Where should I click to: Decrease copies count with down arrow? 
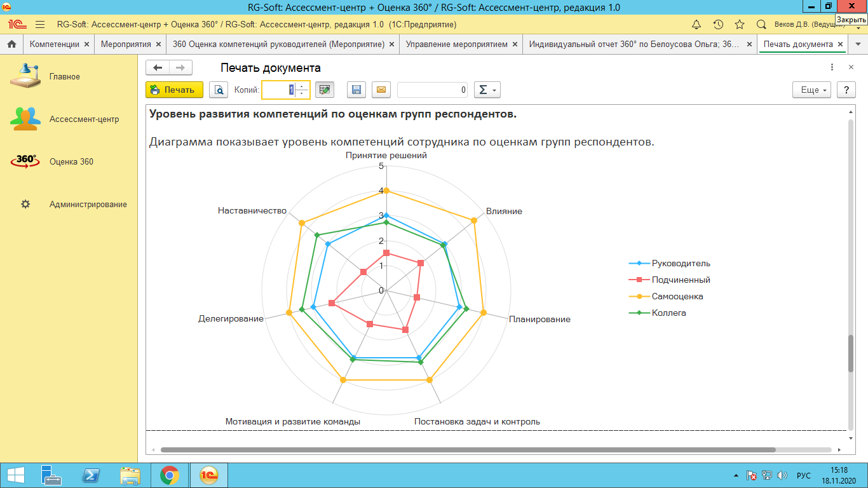[302, 94]
